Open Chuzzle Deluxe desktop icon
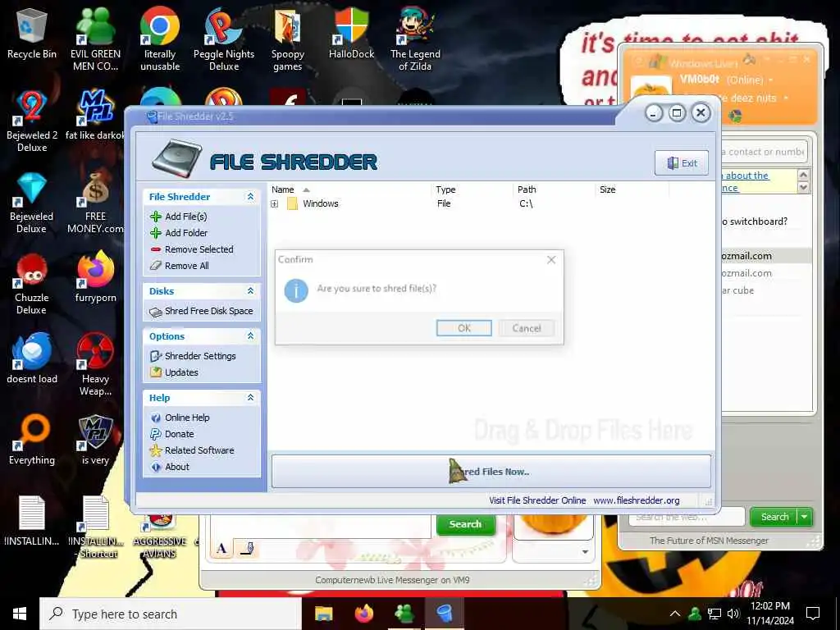The height and width of the screenshot is (630, 840). coord(32,284)
